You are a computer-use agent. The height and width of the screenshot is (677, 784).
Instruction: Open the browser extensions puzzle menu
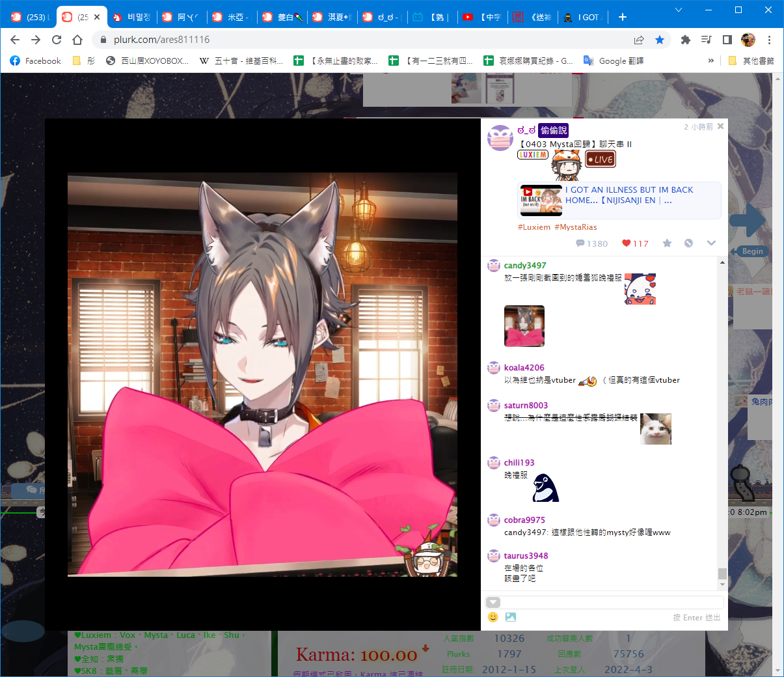(x=685, y=40)
